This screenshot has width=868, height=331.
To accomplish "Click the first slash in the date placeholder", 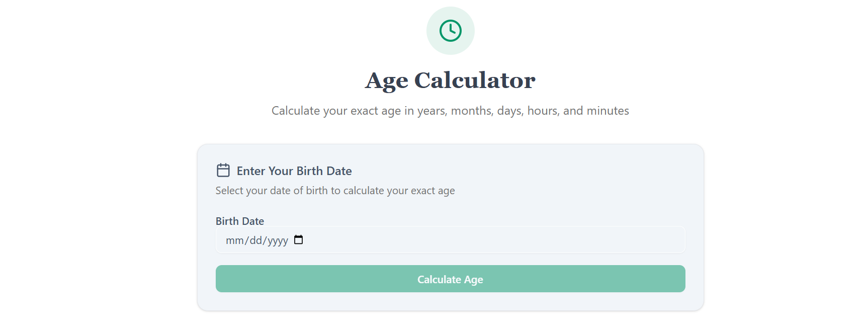I will (x=246, y=240).
